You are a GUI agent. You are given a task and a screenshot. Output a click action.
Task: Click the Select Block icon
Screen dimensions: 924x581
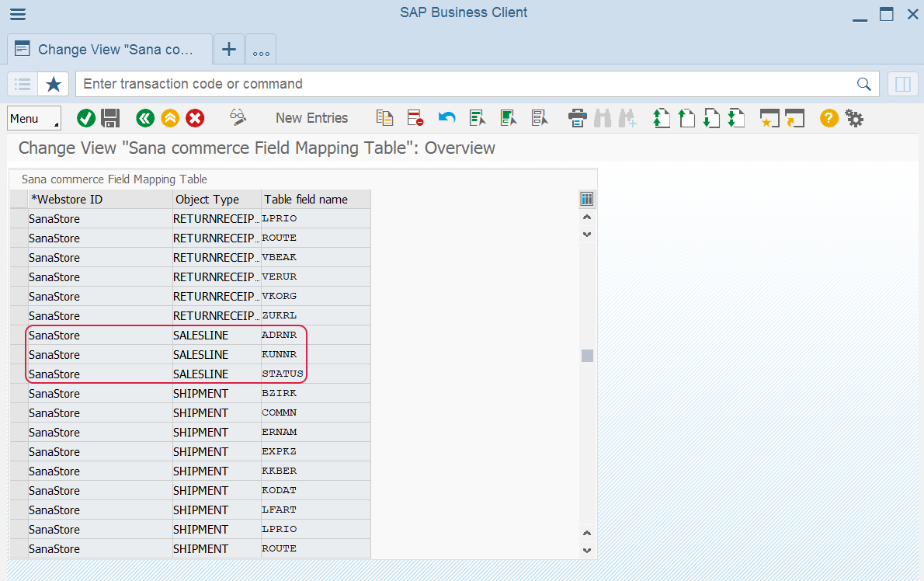pyautogui.click(x=509, y=118)
